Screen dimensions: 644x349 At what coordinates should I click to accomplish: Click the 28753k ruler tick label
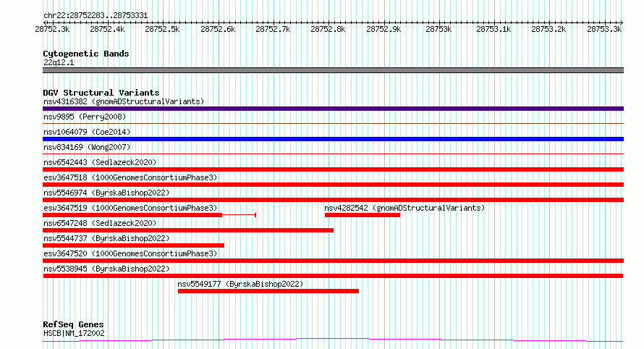[438, 29]
